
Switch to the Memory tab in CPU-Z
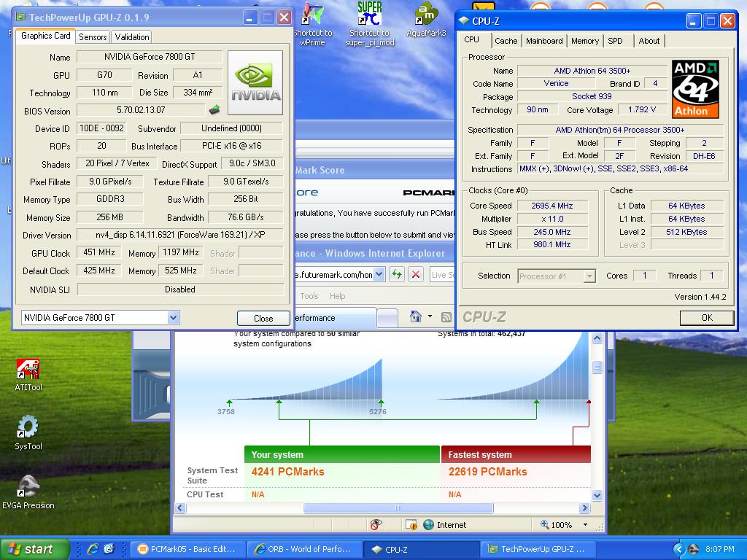coord(584,41)
